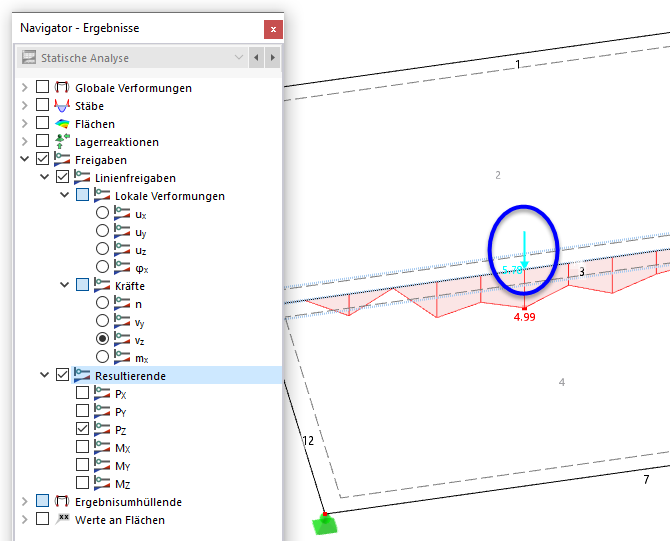This screenshot has width=670, height=541.
Task: Expand the Stäbe node
Action: point(25,106)
